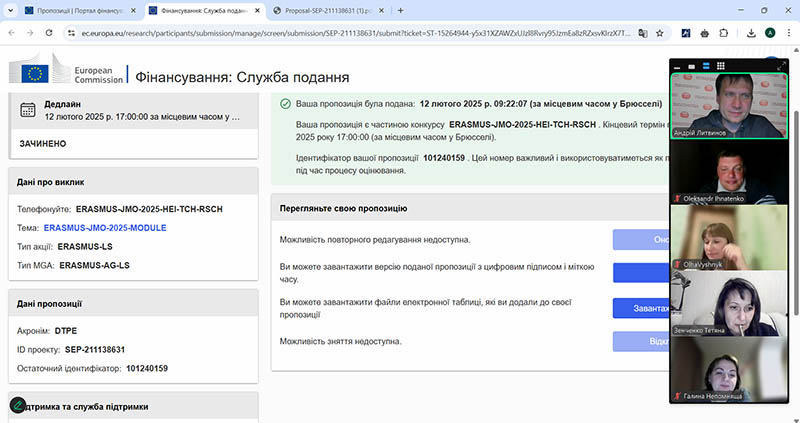View site information icon in address bar
Image resolution: width=800 pixels, height=423 pixels.
[x=71, y=33]
